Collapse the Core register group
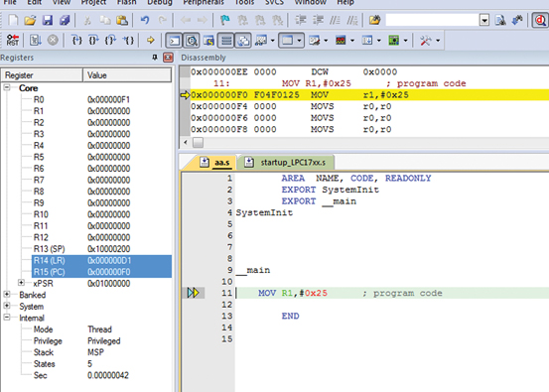This screenshot has height=392, width=549. click(7, 87)
